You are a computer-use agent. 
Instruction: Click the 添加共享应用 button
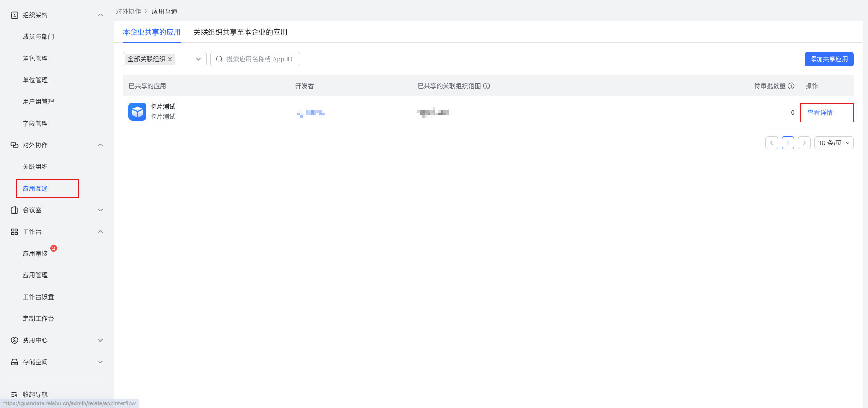828,59
